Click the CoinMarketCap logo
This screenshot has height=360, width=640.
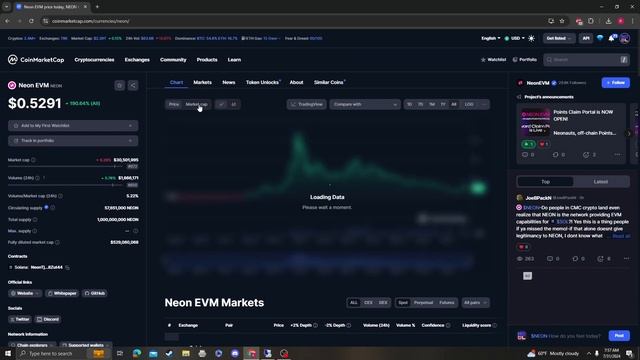pyautogui.click(x=36, y=60)
